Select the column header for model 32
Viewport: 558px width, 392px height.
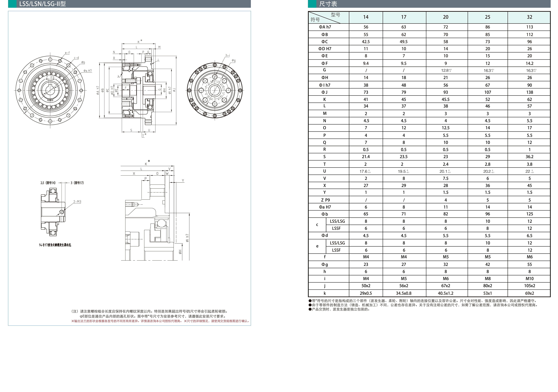point(529,17)
